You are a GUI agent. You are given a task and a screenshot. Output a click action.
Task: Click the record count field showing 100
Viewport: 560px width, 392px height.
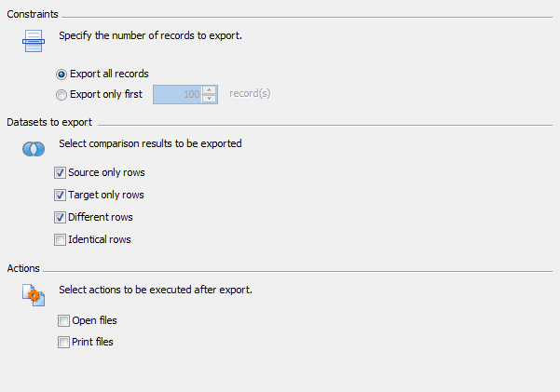(177, 94)
